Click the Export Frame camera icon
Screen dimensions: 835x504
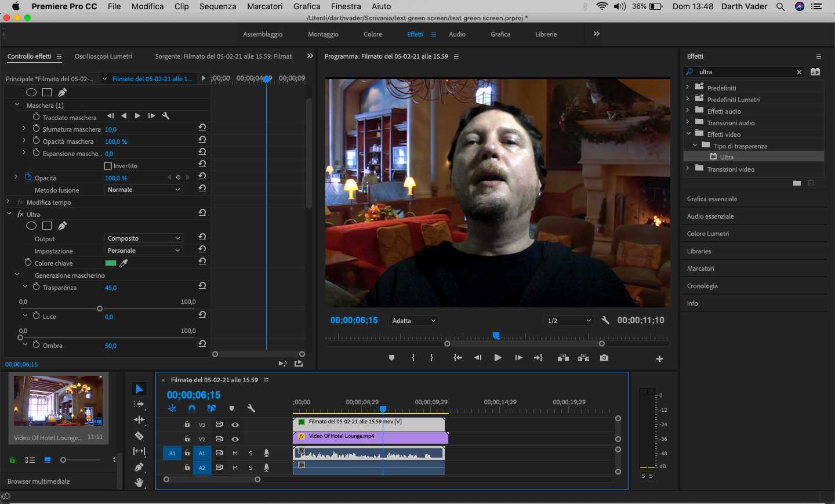coord(604,358)
